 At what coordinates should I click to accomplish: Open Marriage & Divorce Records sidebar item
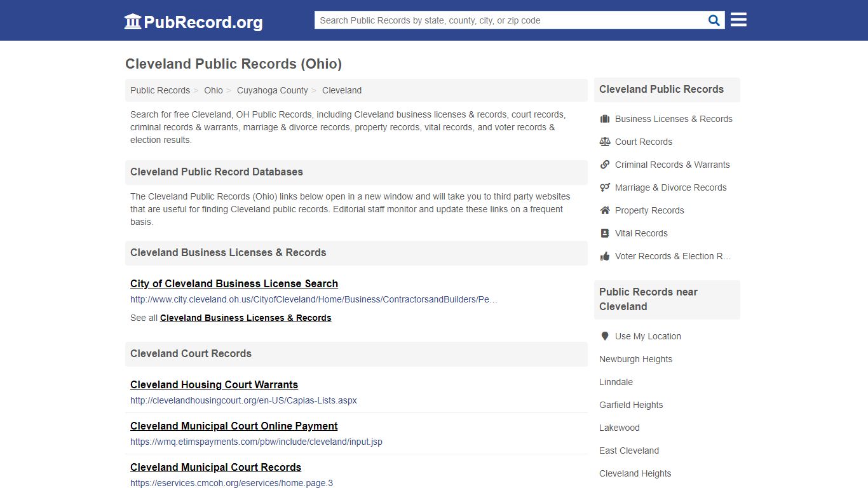pyautogui.click(x=670, y=187)
